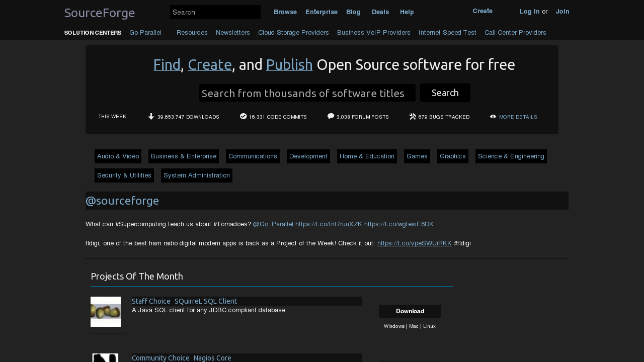The width and height of the screenshot is (644, 362).
Task: Open the Help menu
Action: (407, 12)
